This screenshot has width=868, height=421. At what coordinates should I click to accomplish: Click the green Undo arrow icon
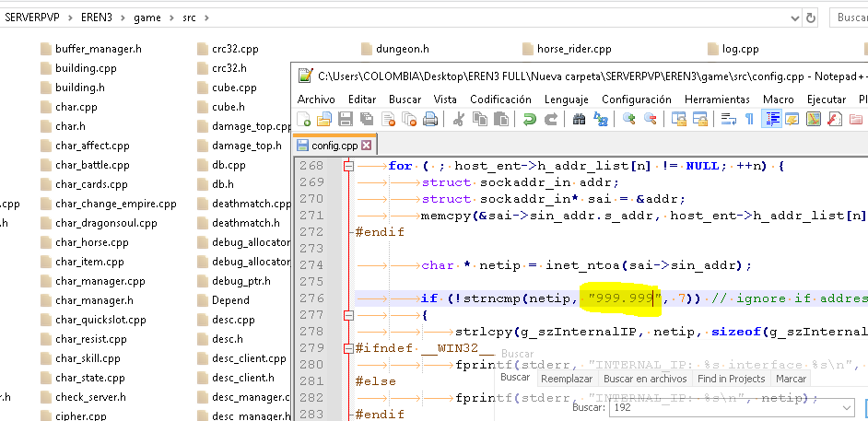529,119
